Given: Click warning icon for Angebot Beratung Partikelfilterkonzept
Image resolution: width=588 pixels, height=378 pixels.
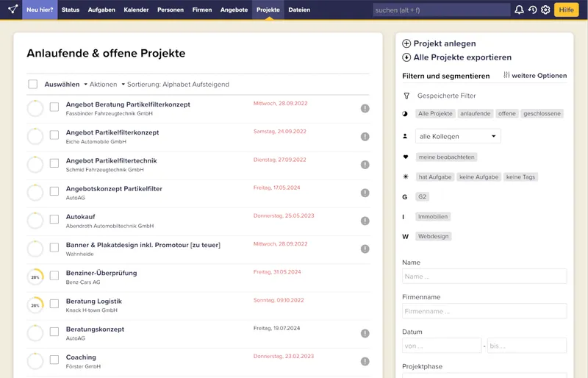Looking at the screenshot, I should 365,109.
